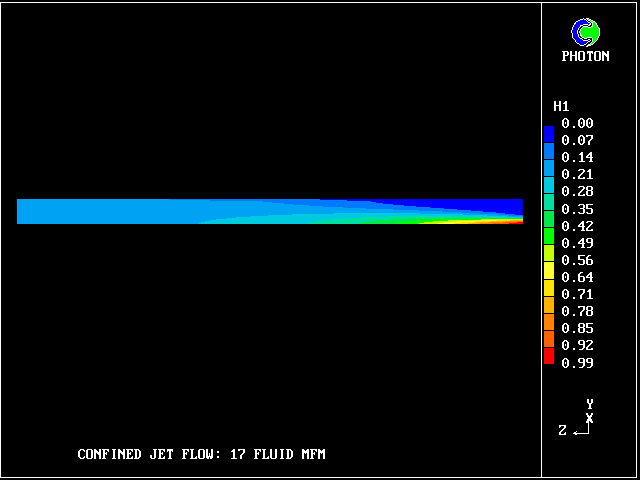Click the Z axis arrow in the triad

tap(578, 430)
